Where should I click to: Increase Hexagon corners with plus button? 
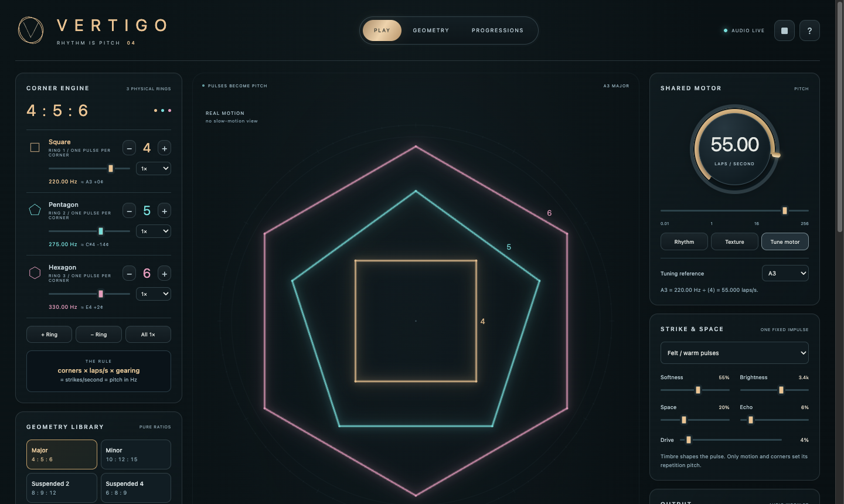coord(165,274)
